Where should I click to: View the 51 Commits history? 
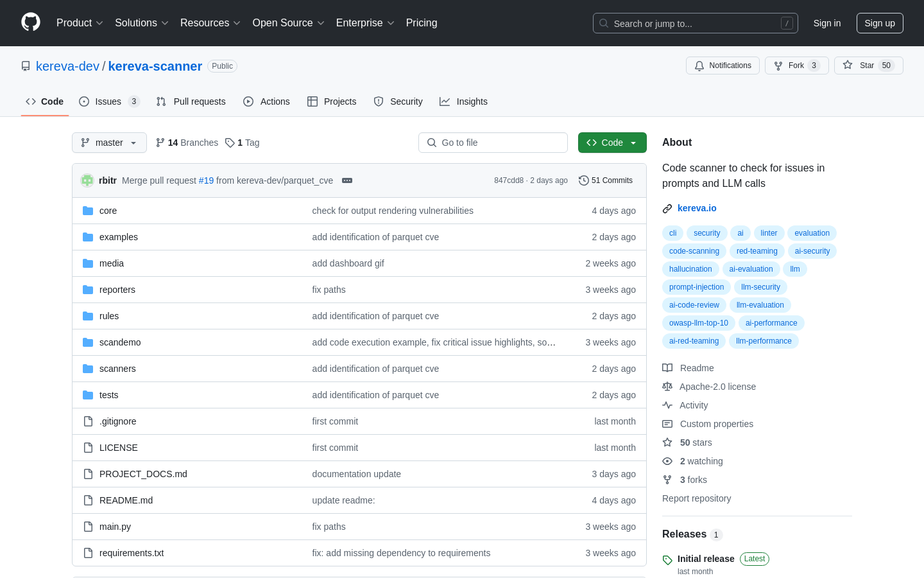(x=606, y=180)
